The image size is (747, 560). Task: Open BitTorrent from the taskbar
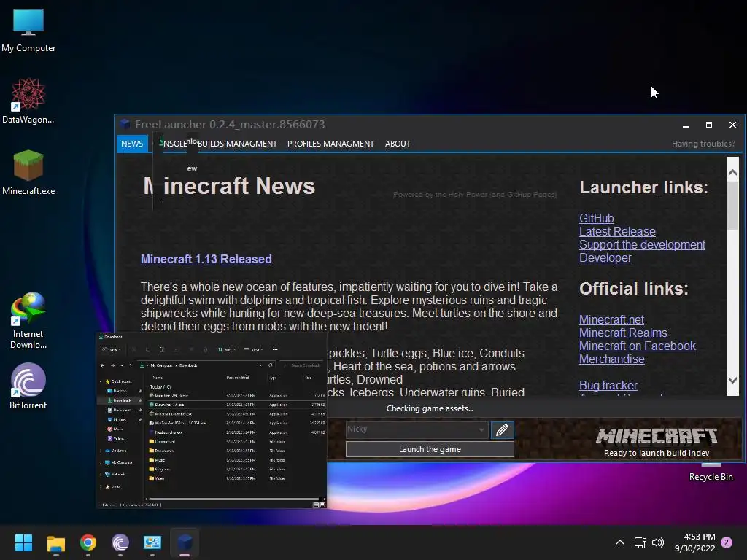[x=120, y=542]
